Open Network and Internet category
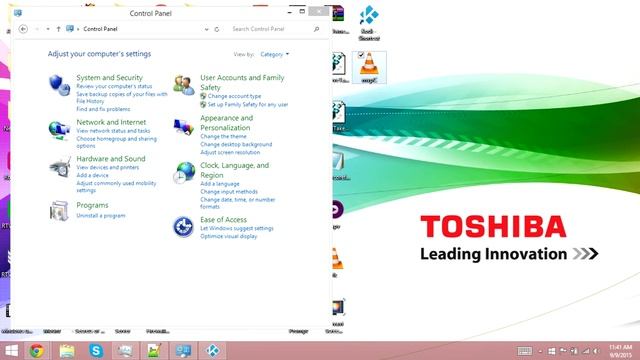Screen dimensions: 640x360 click(111, 122)
